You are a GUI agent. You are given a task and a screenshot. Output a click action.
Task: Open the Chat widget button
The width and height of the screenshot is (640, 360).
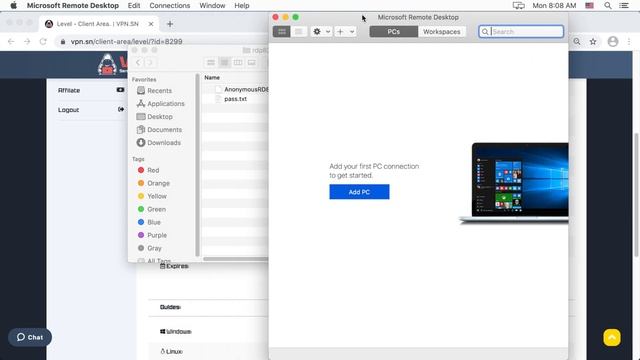click(x=30, y=337)
